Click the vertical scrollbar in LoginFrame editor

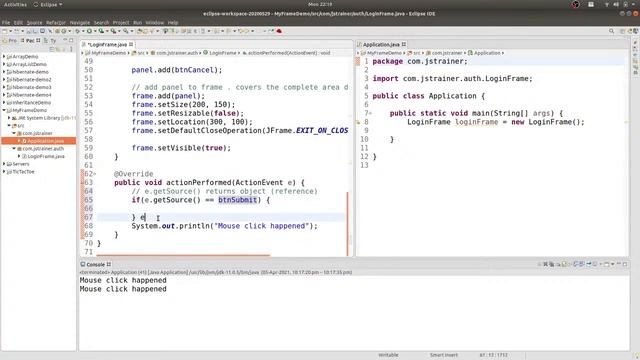click(348, 224)
